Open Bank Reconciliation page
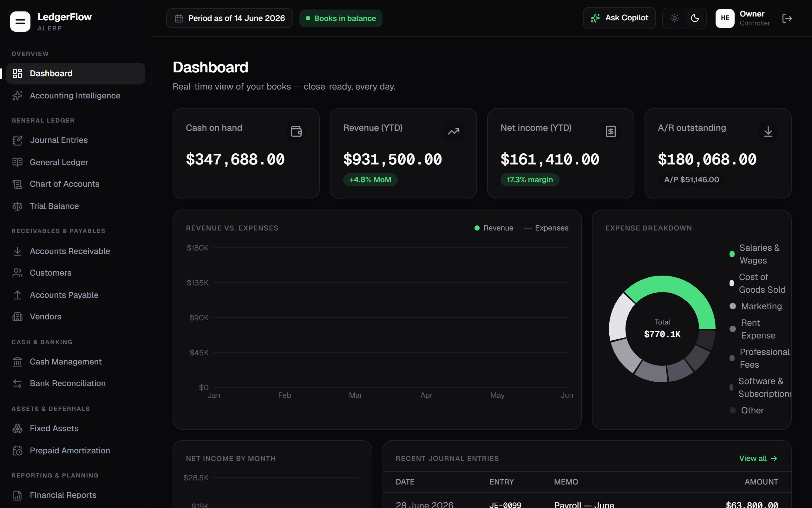 point(76,383)
